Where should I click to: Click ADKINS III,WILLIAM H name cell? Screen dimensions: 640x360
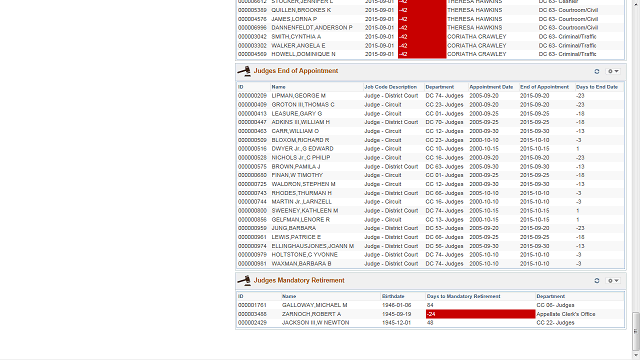[x=301, y=122]
